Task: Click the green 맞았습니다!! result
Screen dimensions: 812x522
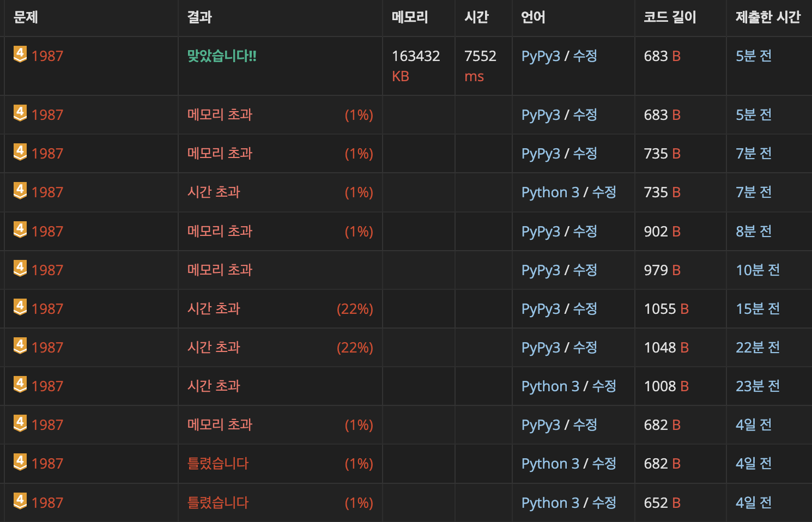Action: point(222,56)
